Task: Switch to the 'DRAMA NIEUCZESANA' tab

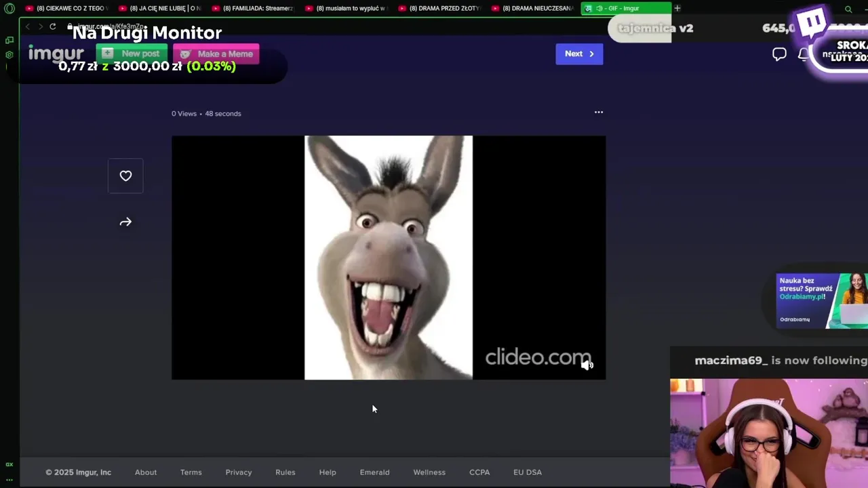Action: coord(532,8)
